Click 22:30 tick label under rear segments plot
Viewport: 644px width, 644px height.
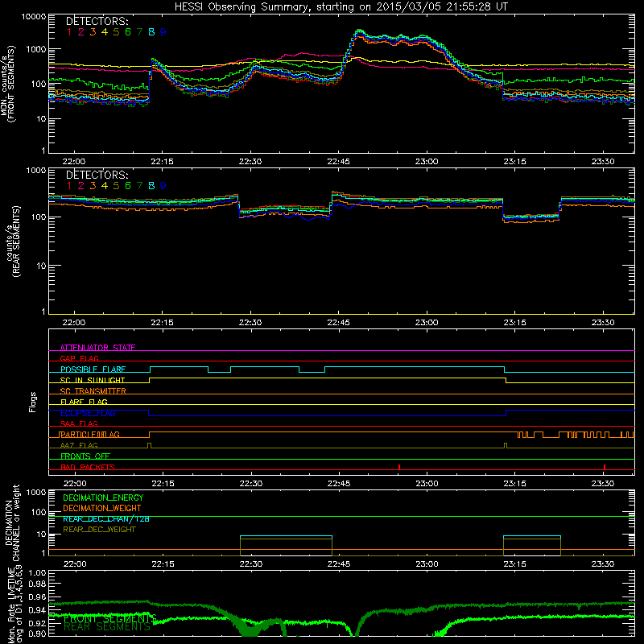250,323
